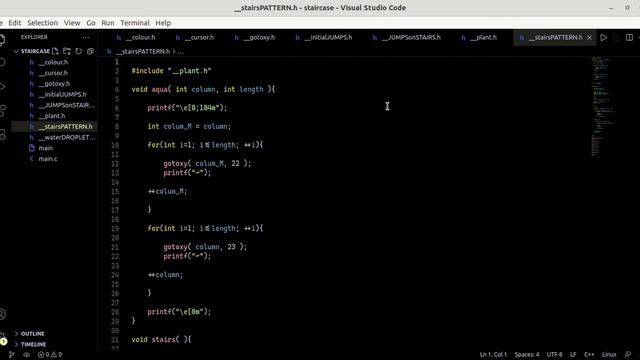Click the Ln 1, Col 1 status entry
Screen dimensions: 640x360
(x=493, y=355)
